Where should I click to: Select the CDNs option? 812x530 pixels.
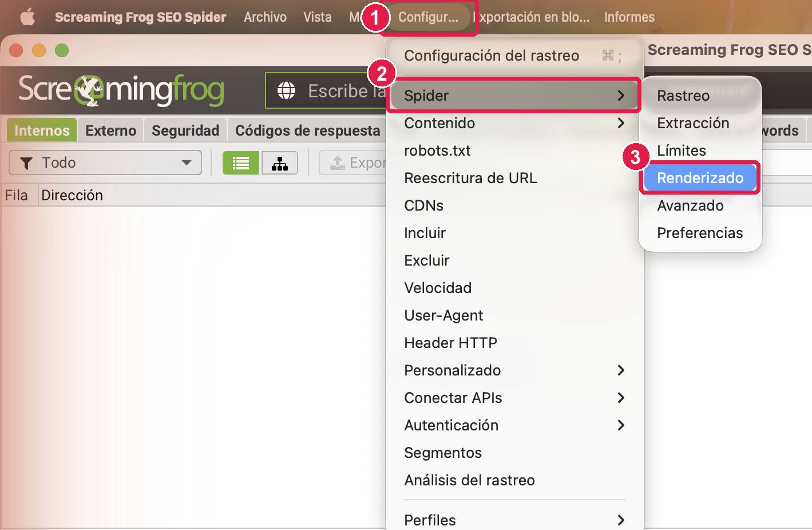pyautogui.click(x=514, y=205)
